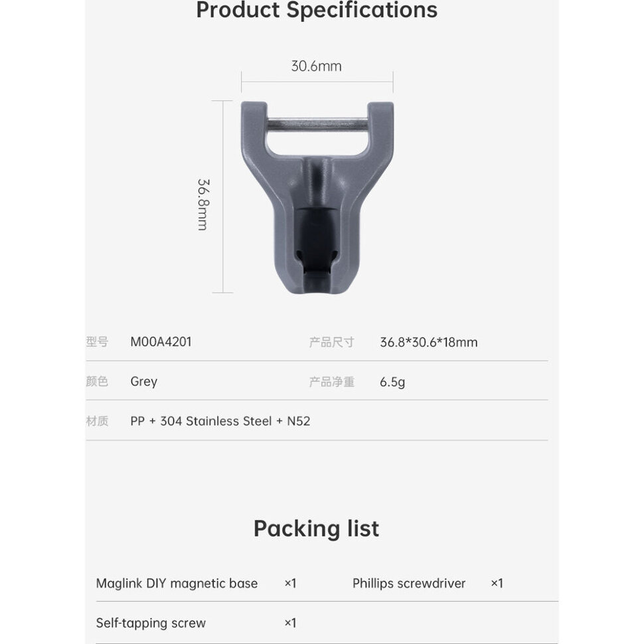This screenshot has height=644, width=644.
Task: Click the ×1 quantity beside Phillips screwdriver
Action: (497, 584)
